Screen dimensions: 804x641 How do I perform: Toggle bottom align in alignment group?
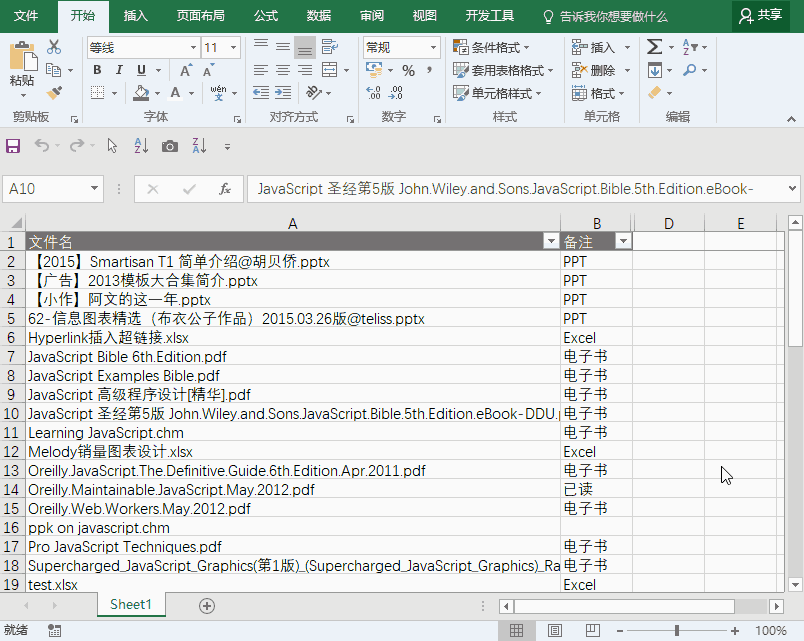point(305,48)
